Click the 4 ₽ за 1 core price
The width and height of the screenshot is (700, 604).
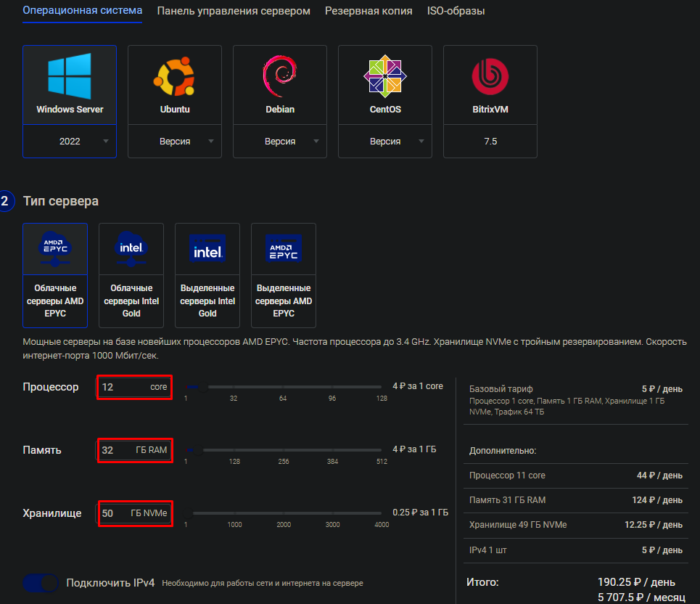418,386
